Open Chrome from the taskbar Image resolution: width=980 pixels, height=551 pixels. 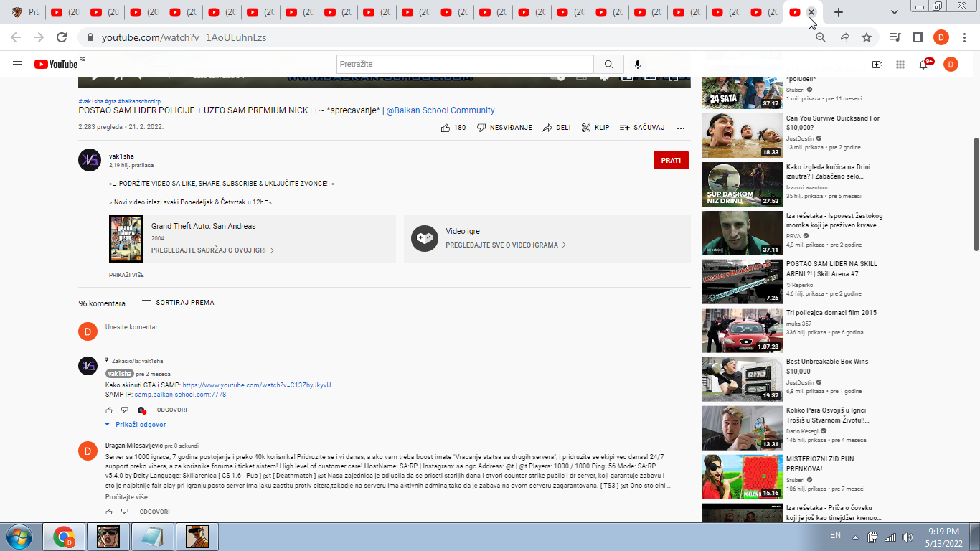click(64, 537)
